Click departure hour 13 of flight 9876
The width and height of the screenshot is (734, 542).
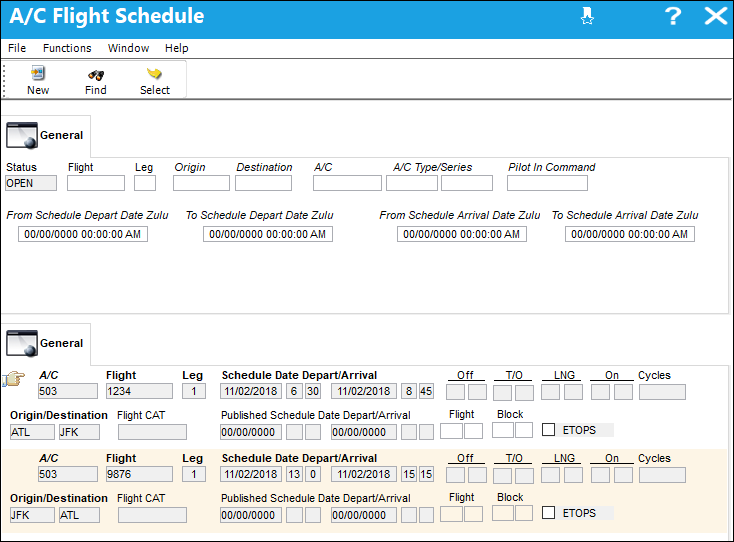click(294, 474)
